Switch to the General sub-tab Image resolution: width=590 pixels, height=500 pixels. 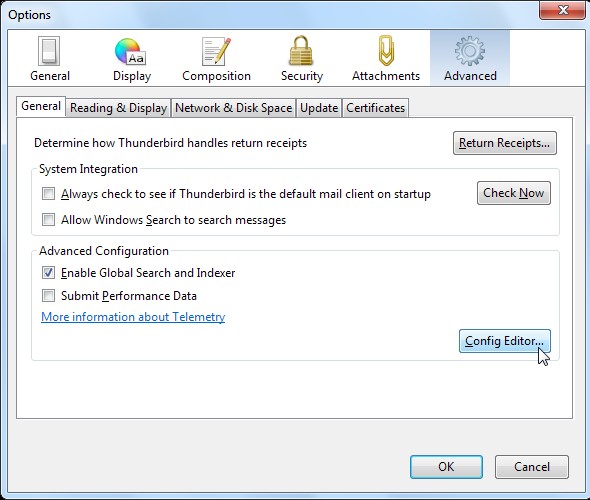tap(41, 106)
